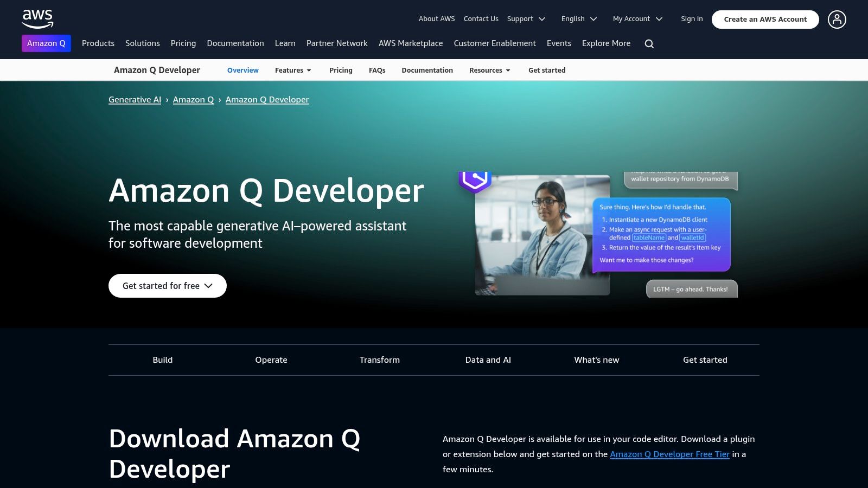Image resolution: width=868 pixels, height=488 pixels.
Task: Jump to Get started section tab
Action: (705, 360)
